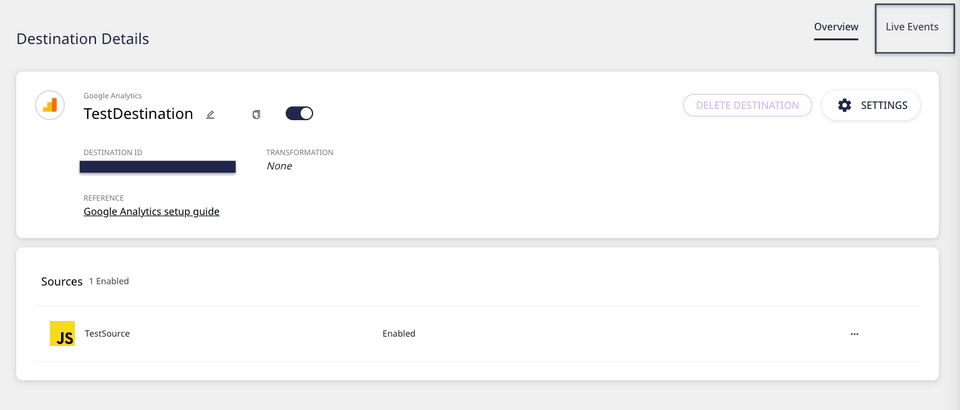Click the JavaScript source icon
960x410 pixels.
point(62,334)
